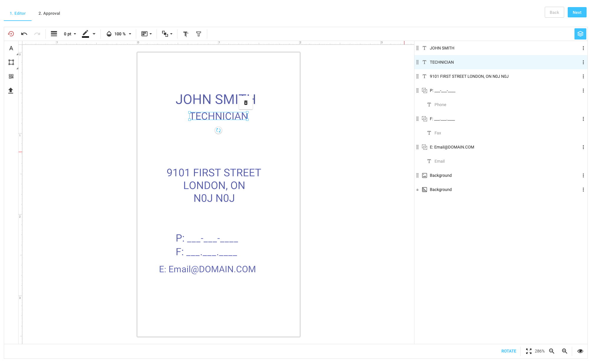The image size is (591, 364).
Task: Toggle the layers panel button
Action: click(x=580, y=34)
